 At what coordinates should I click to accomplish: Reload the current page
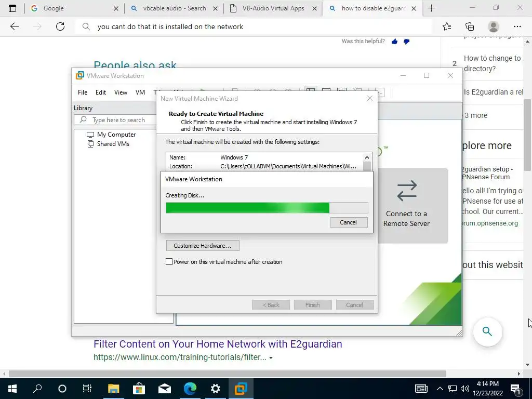60,26
